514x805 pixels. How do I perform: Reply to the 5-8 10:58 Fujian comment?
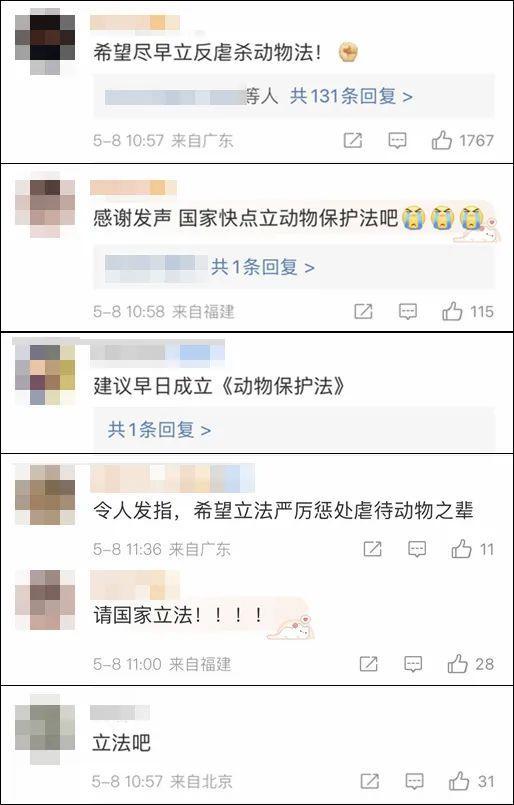point(408,311)
